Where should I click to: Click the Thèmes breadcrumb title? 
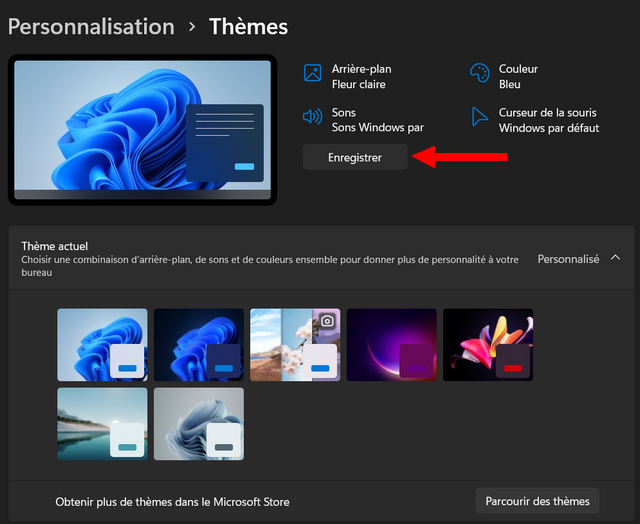click(248, 27)
